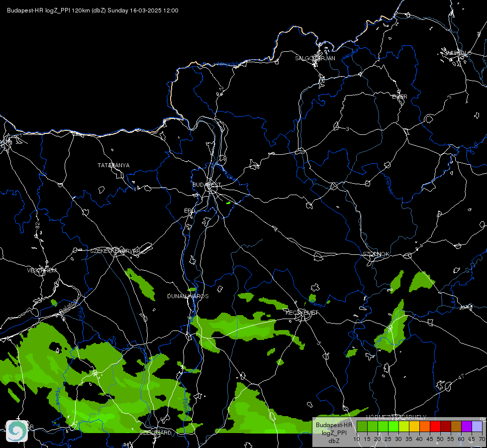
Task: Click the dbZ unit label in legend
Action: coord(334,441)
